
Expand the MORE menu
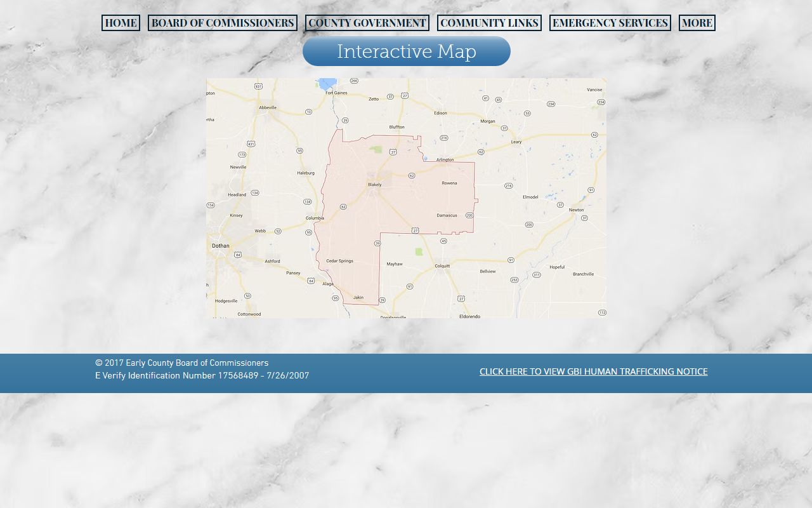697,23
